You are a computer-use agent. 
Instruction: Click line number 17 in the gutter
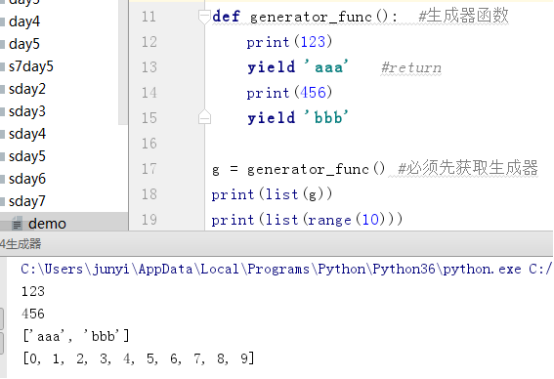(149, 169)
